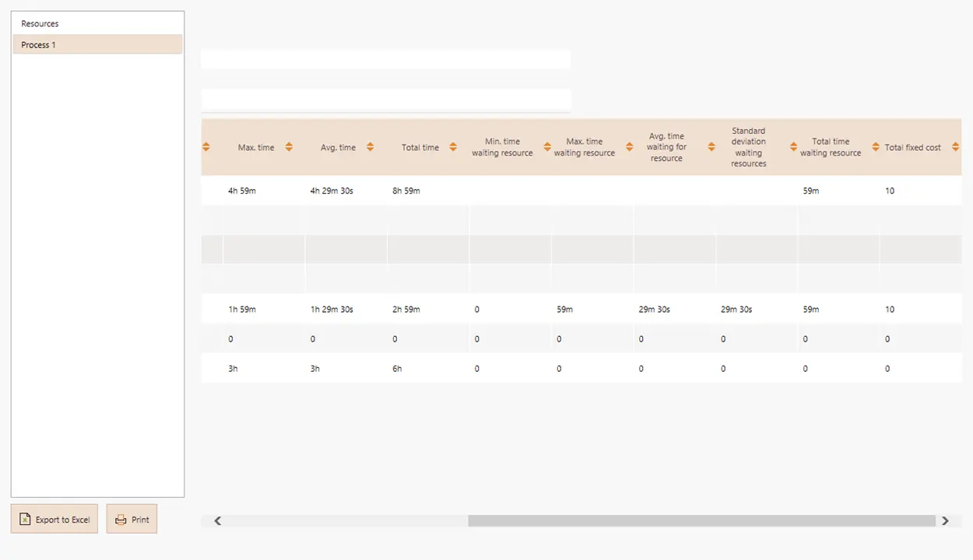Select the 2h 59m total time cell

coord(406,310)
